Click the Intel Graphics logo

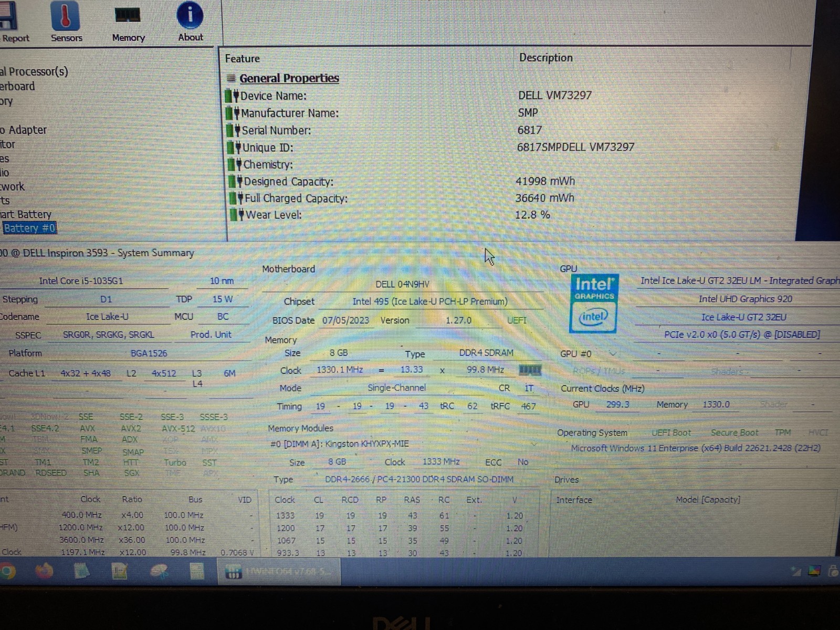point(594,303)
